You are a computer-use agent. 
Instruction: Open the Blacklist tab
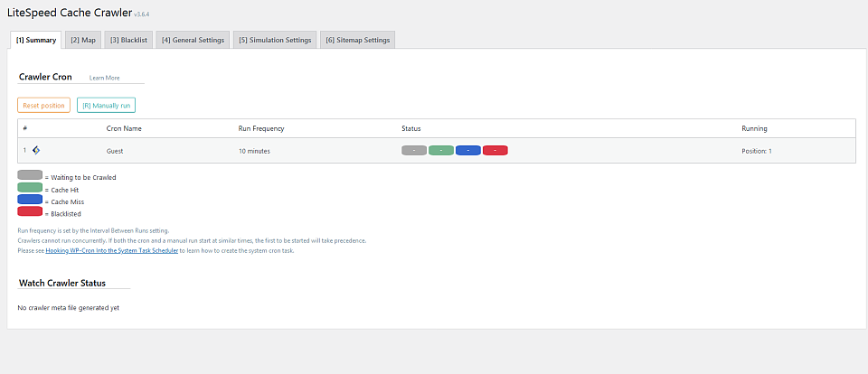click(128, 41)
